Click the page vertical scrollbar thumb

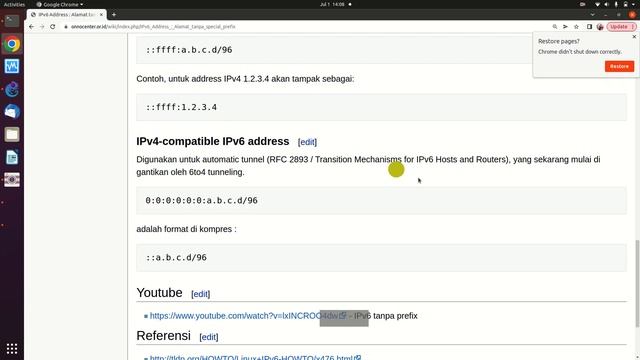point(637,284)
